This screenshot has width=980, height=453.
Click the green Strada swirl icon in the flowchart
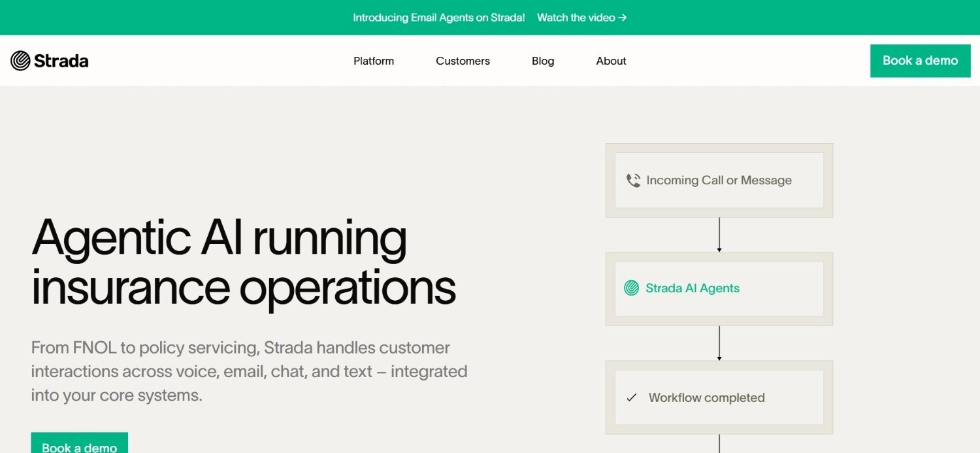point(631,288)
